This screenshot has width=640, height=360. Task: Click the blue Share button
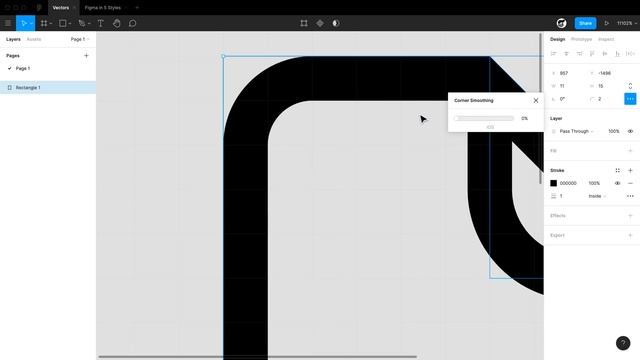[585, 23]
